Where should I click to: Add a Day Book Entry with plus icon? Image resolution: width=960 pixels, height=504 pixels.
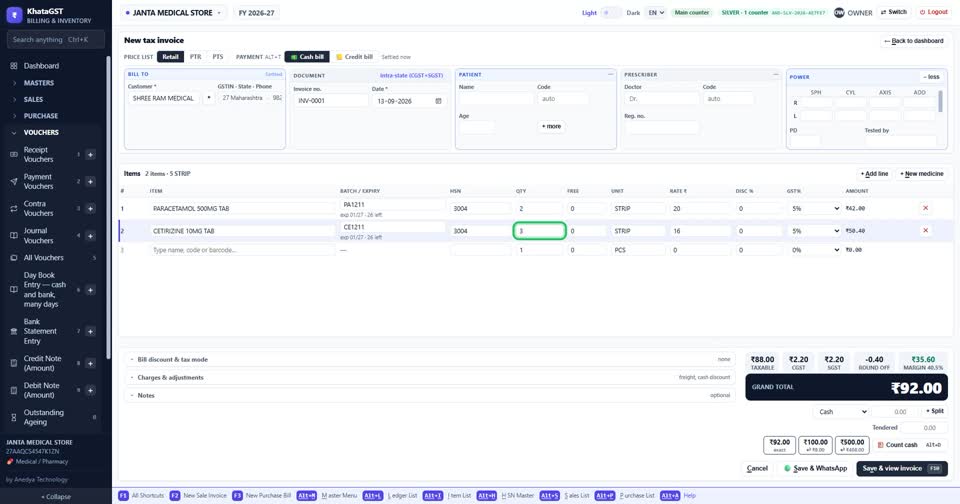(x=90, y=290)
